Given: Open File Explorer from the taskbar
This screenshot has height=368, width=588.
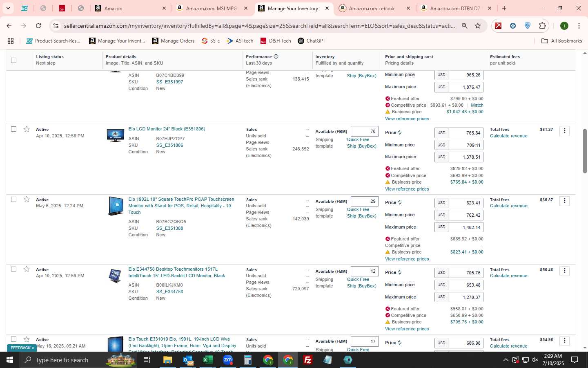Looking at the screenshot, I should pos(167,360).
